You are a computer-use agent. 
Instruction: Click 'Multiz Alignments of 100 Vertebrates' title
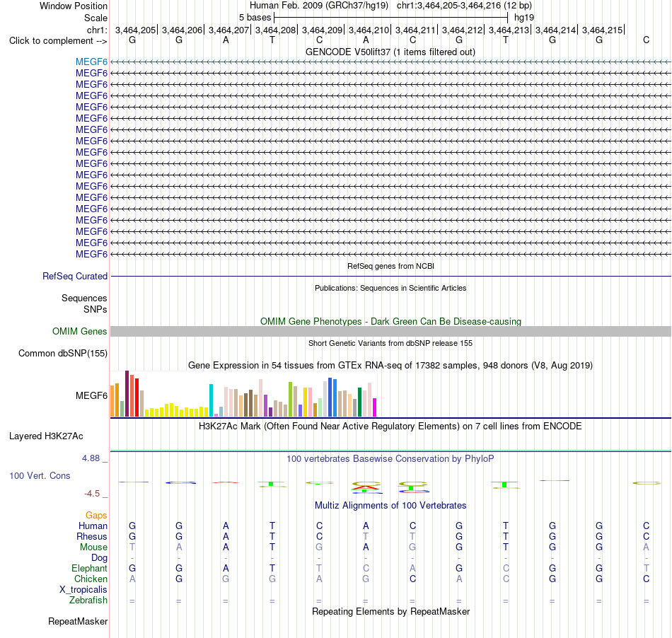[390, 506]
